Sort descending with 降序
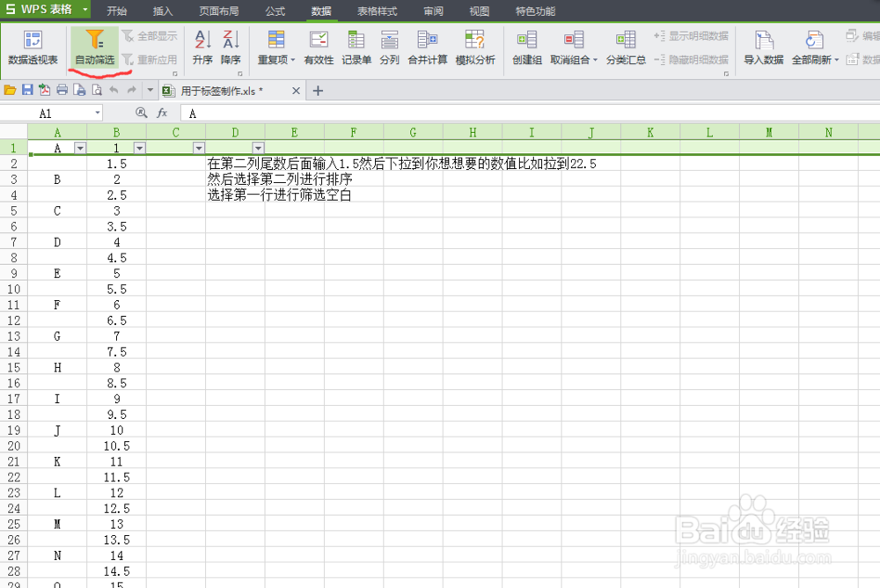The height and width of the screenshot is (588, 880). tap(231, 48)
